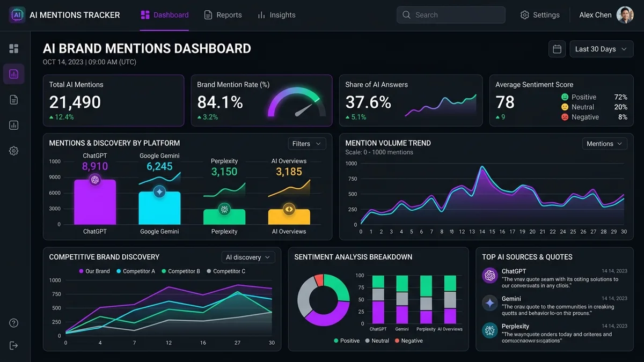The image size is (644, 362).
Task: Open the ChatGPT quote entry
Action: tap(554, 278)
